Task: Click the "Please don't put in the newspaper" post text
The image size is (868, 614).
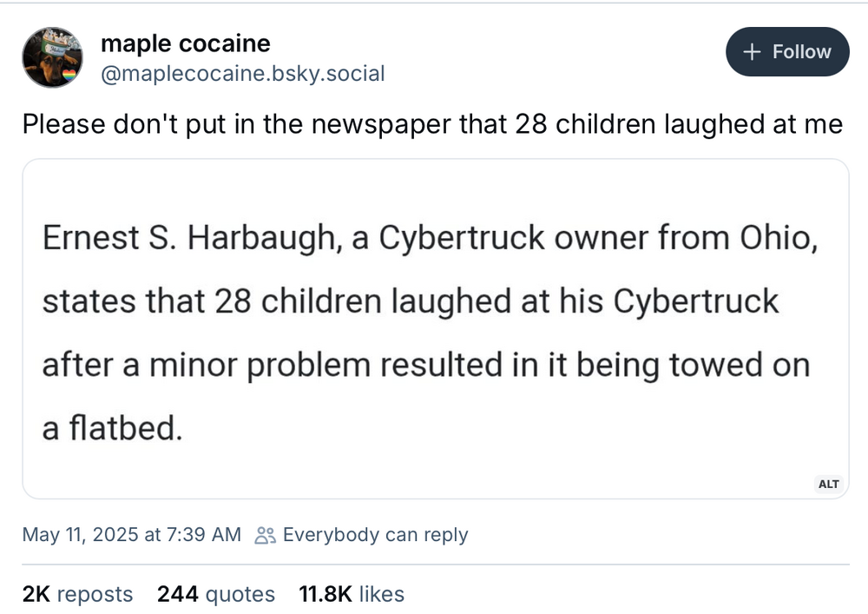Action: coord(432,124)
